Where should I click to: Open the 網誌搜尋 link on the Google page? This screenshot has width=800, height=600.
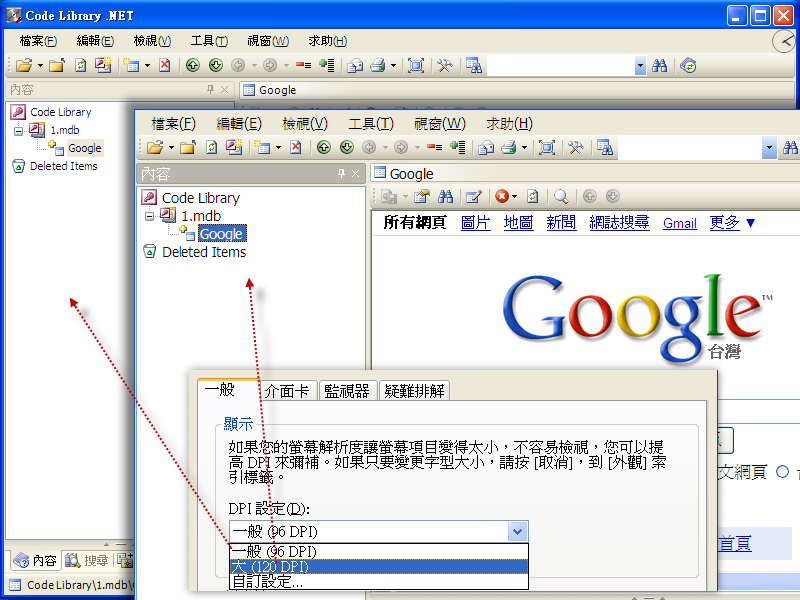619,222
